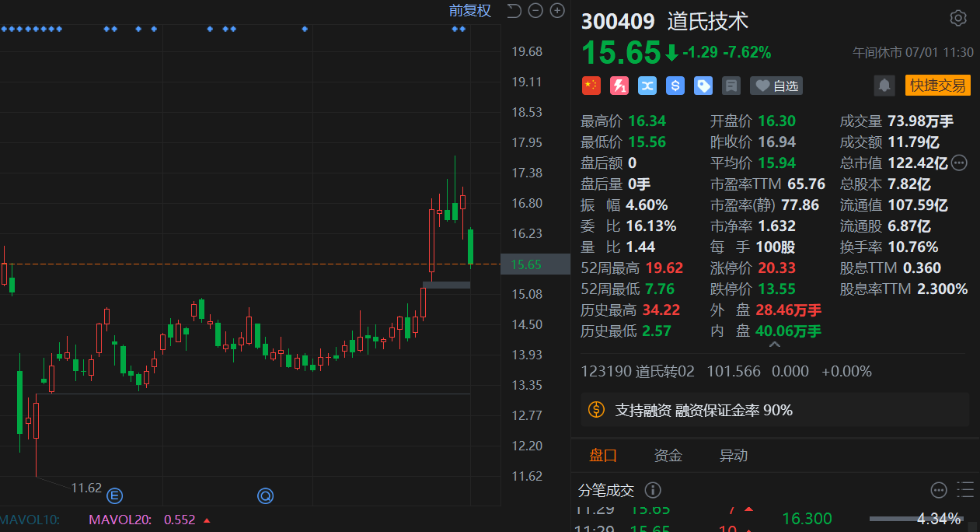Set a price alert with bell icon
Viewport: 980px width, 532px height.
point(884,86)
